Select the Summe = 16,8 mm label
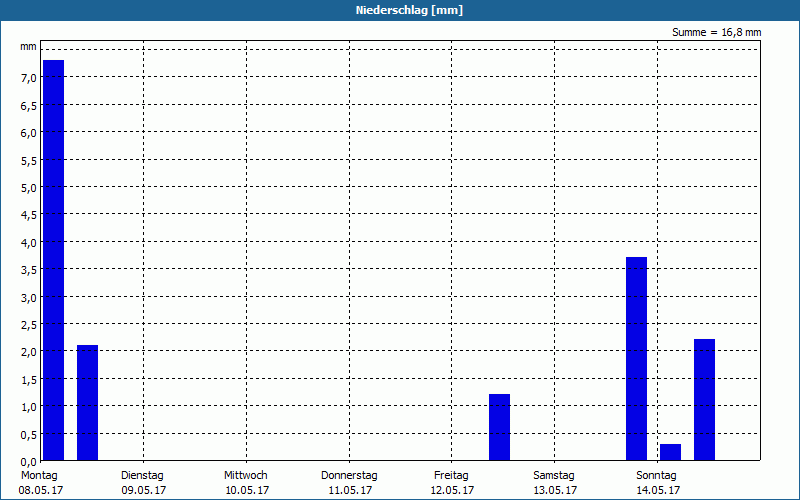Image resolution: width=800 pixels, height=500 pixels. click(x=716, y=33)
